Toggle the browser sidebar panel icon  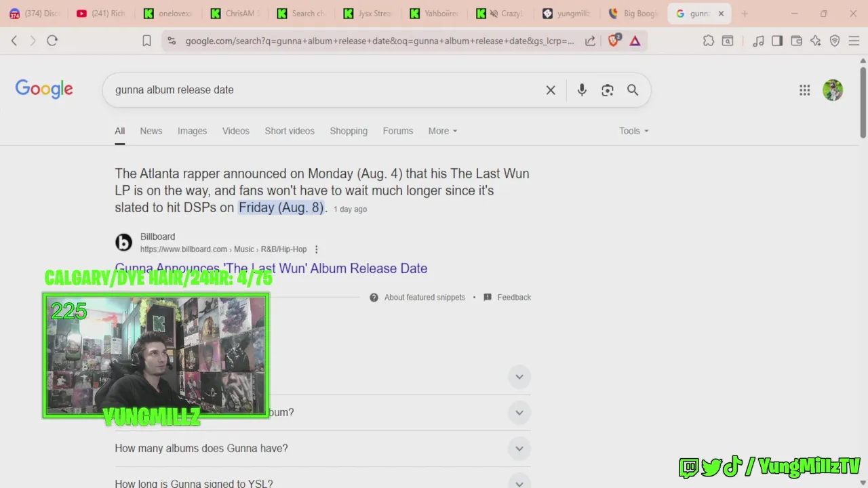tap(777, 41)
